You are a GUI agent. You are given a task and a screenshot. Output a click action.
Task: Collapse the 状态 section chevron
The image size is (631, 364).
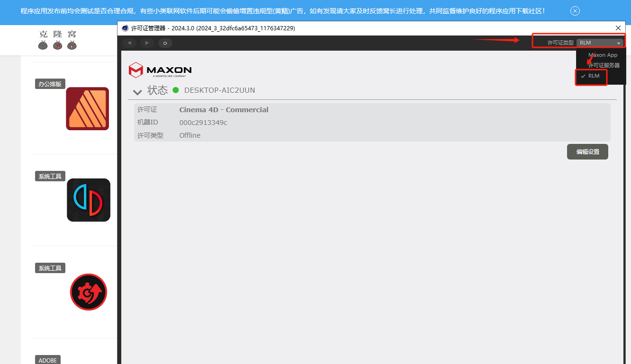137,91
